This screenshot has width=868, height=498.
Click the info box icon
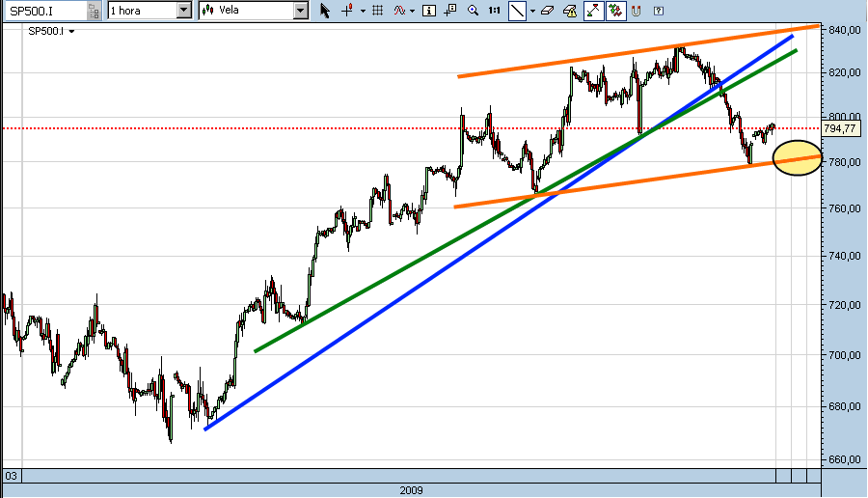click(429, 11)
